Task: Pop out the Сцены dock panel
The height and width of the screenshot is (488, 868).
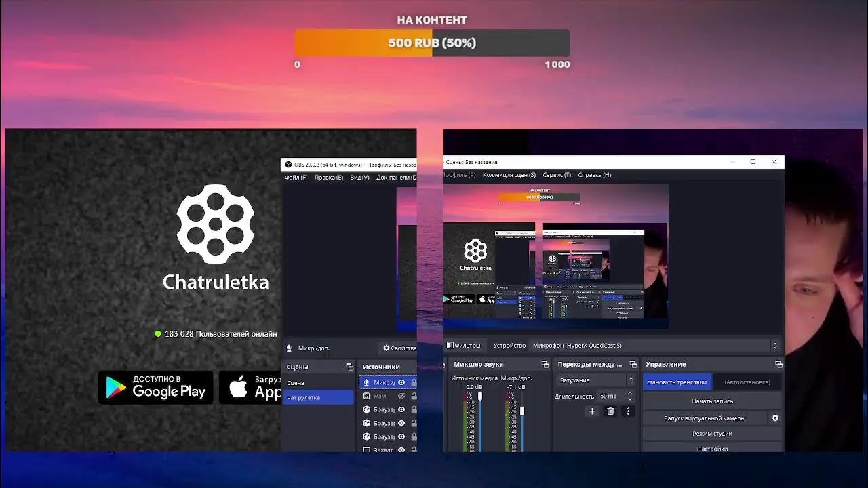Action: coord(350,367)
